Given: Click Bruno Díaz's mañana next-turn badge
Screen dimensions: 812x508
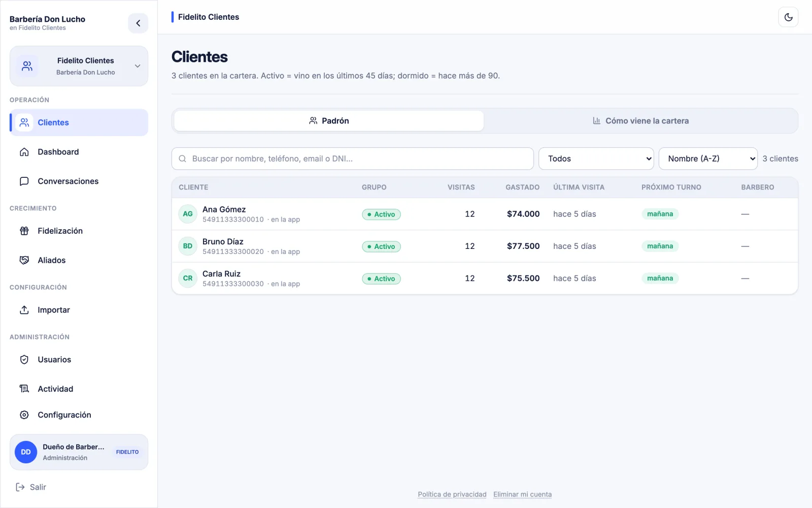Looking at the screenshot, I should click(x=660, y=246).
